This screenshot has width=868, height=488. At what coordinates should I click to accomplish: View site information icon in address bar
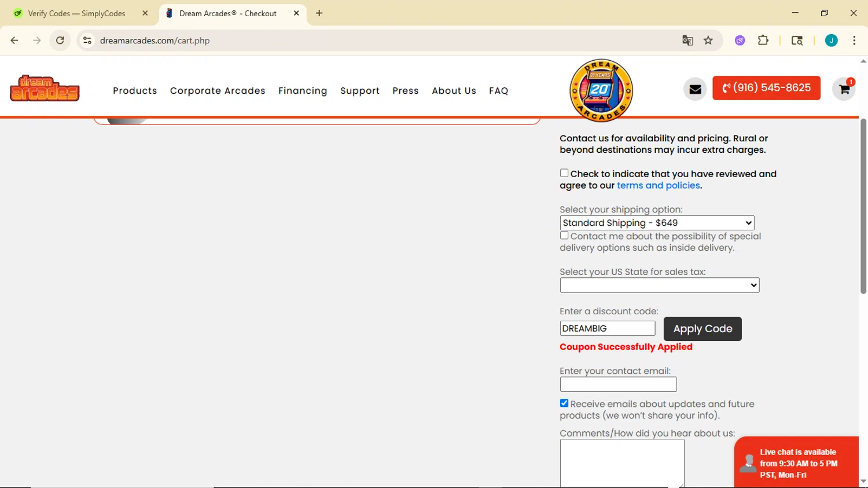tap(87, 41)
